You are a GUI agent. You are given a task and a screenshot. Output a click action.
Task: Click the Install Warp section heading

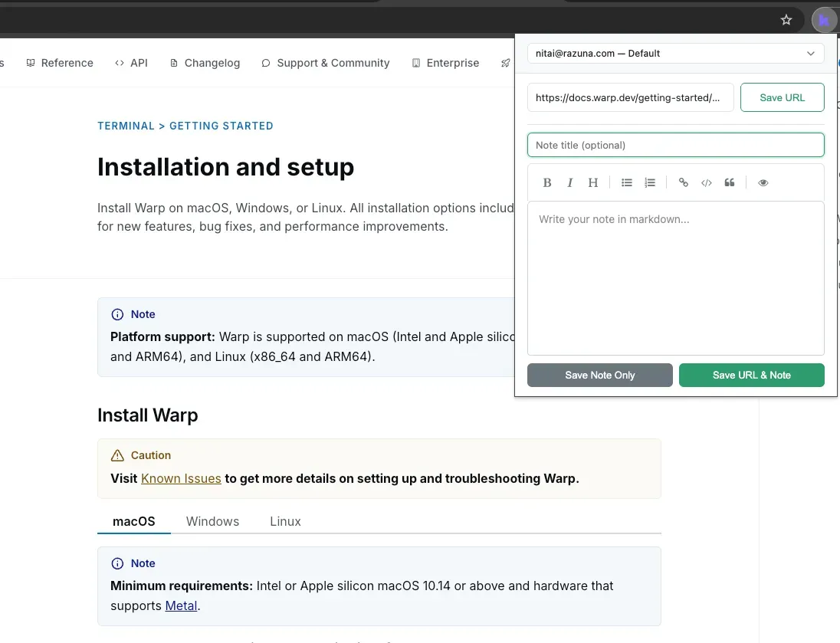point(148,415)
